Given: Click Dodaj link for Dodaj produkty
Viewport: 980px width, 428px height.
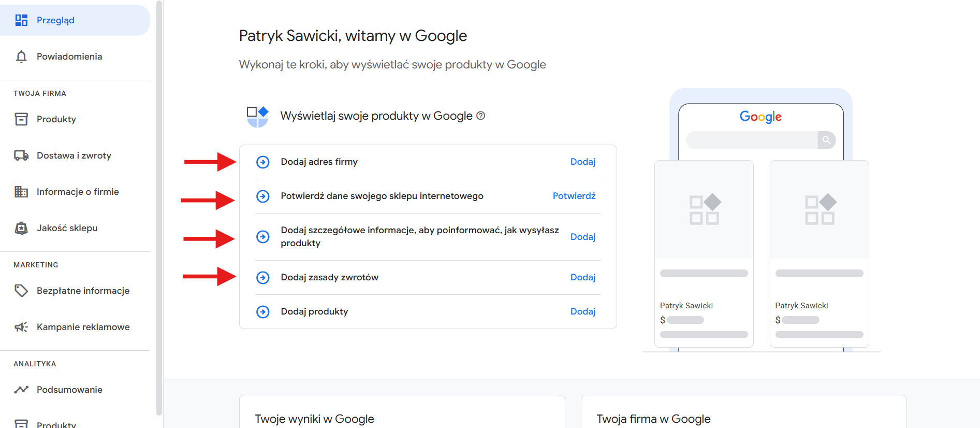Looking at the screenshot, I should [x=583, y=311].
